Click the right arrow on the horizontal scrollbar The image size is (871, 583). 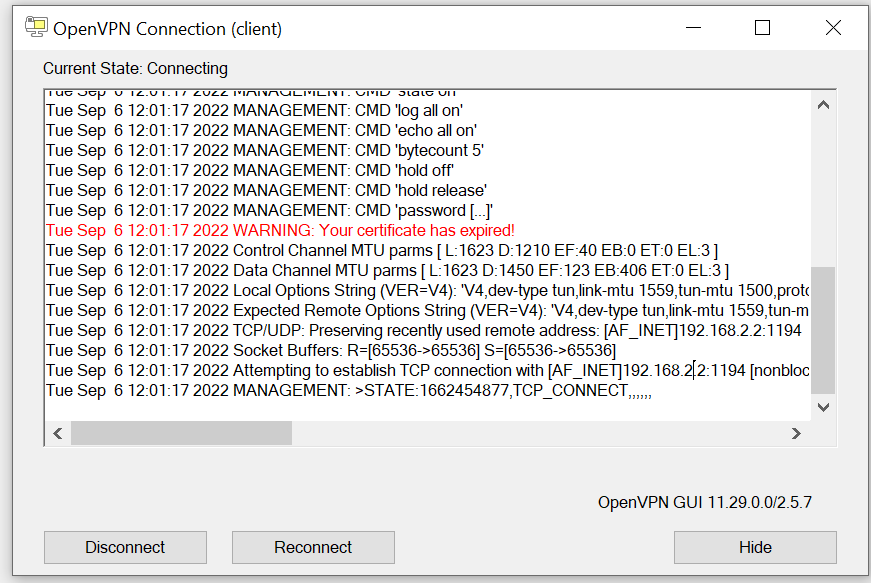796,433
